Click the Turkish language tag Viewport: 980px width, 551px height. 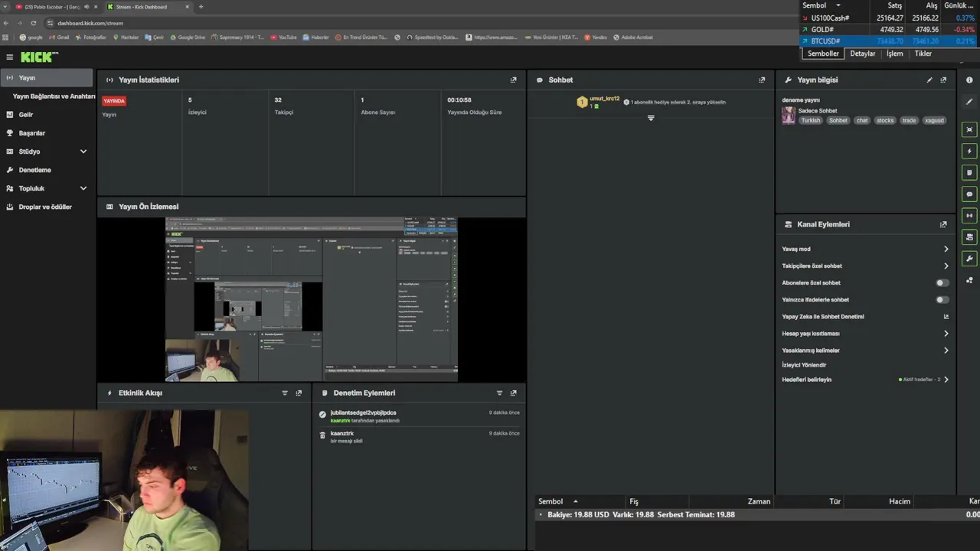(x=811, y=120)
